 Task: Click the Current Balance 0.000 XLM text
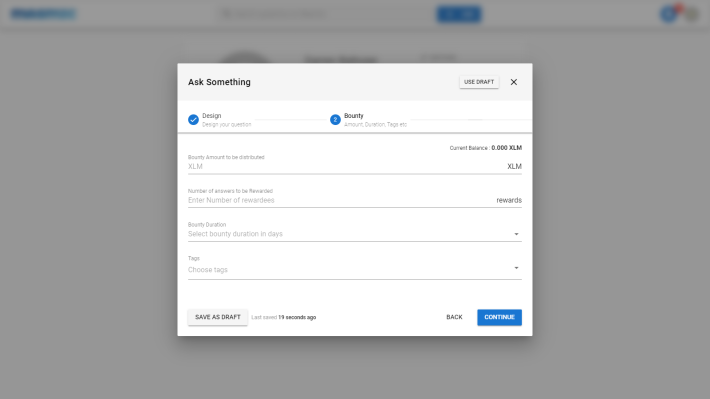point(485,148)
